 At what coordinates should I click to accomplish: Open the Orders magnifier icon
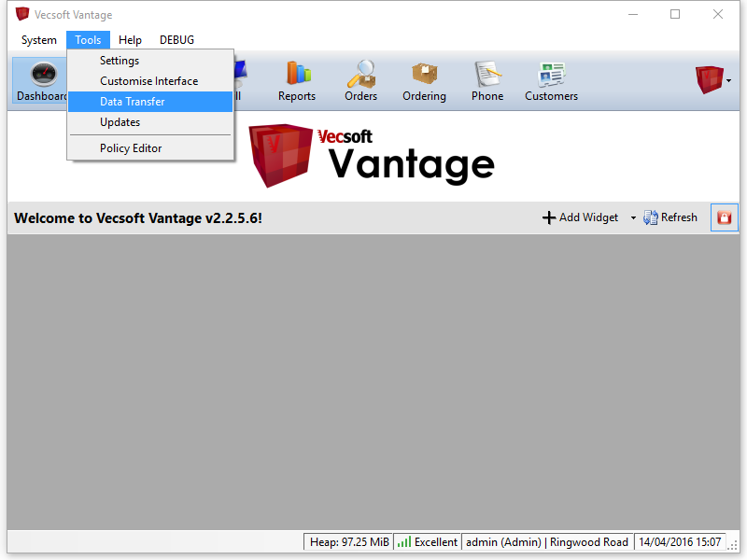click(360, 80)
